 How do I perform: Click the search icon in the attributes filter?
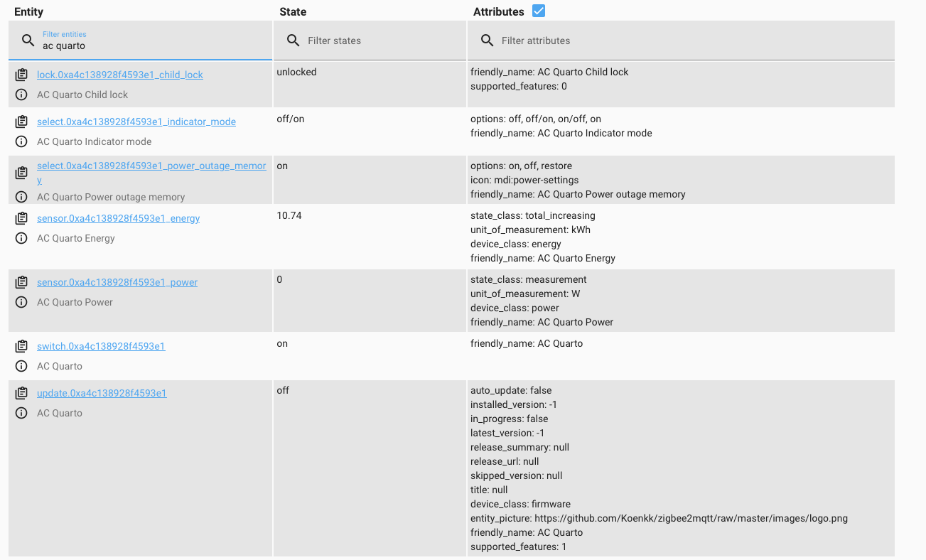pos(487,41)
